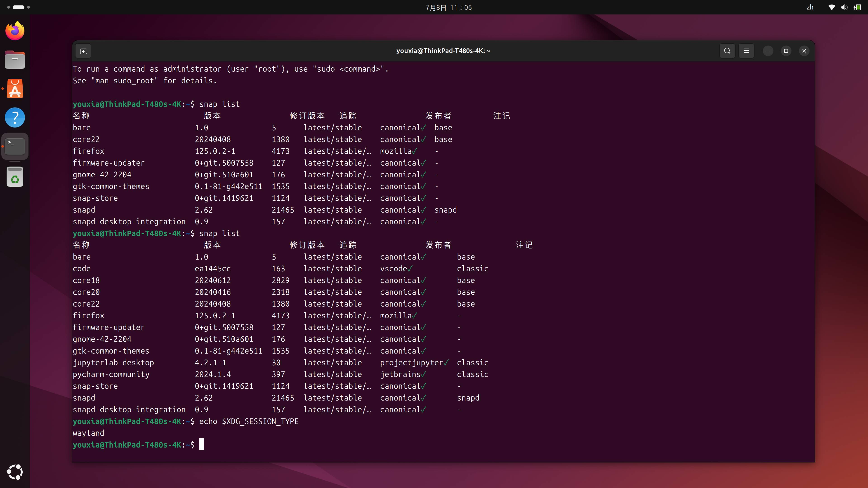Viewport: 868px width, 488px height.
Task: Click the 'jupyterlab-desktop' package name
Action: pyautogui.click(x=113, y=363)
